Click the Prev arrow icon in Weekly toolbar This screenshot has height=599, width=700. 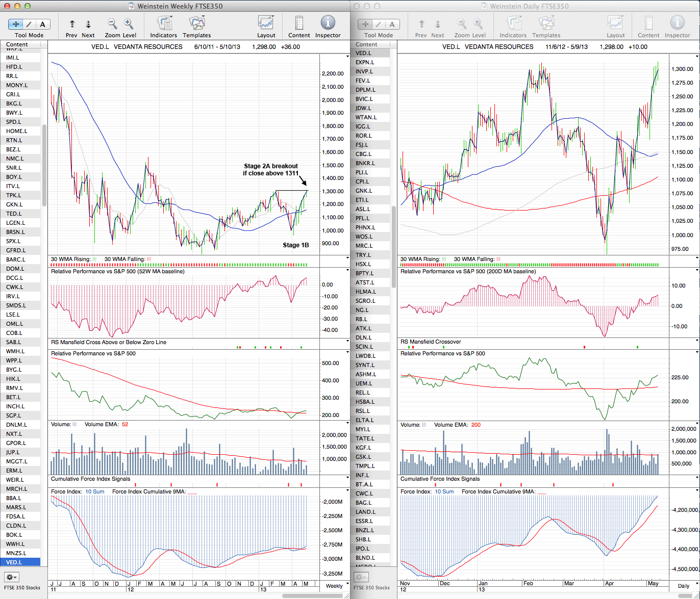pos(72,24)
